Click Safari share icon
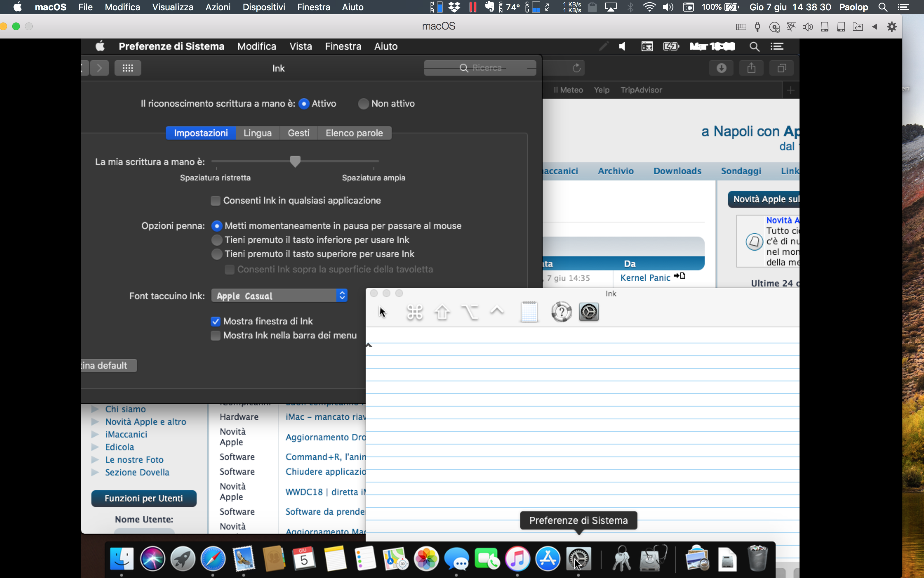This screenshot has height=578, width=924. 751,68
